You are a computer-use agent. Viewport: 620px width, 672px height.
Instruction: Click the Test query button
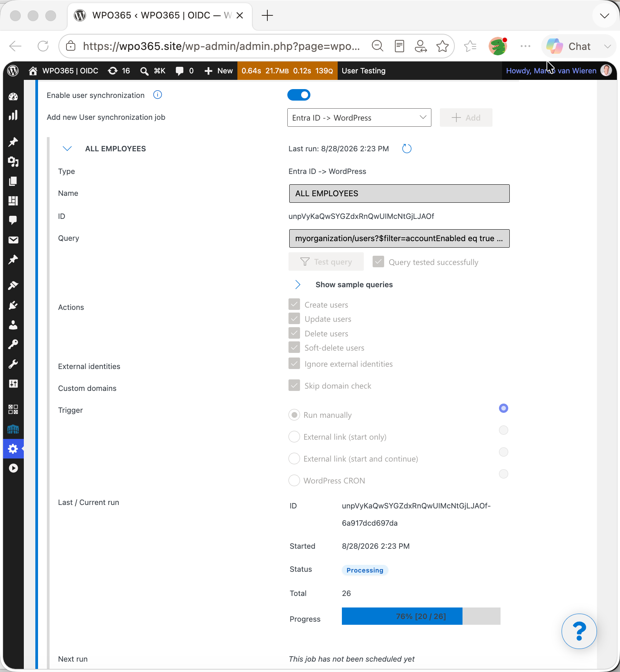point(326,262)
